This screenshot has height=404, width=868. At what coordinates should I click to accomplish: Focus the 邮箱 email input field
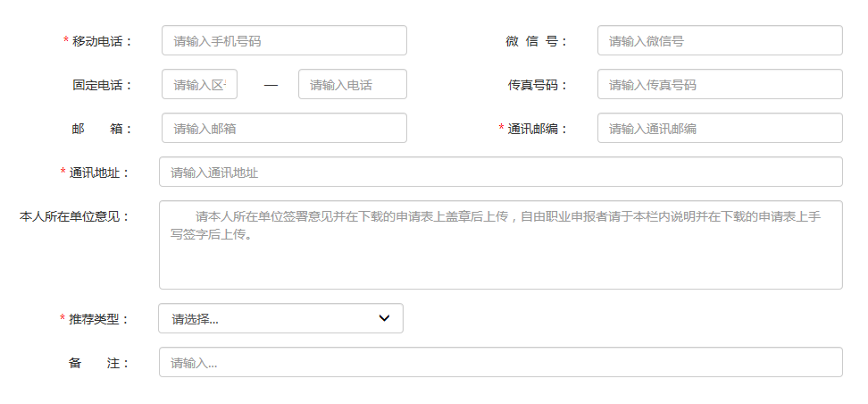click(x=284, y=128)
